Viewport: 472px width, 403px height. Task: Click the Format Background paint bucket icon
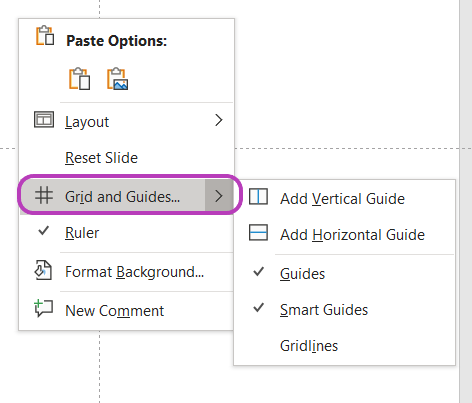[43, 270]
